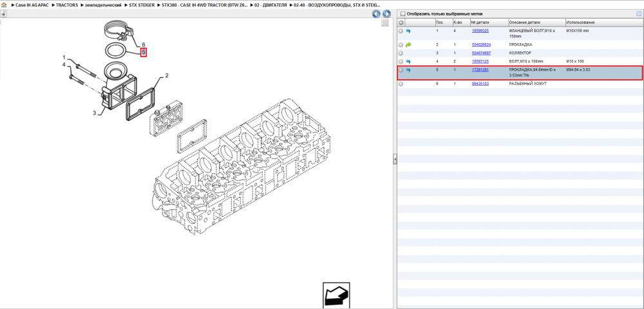This screenshot has height=309, width=644.
Task: Go to next illustration with right arrow
Action: point(386,14)
